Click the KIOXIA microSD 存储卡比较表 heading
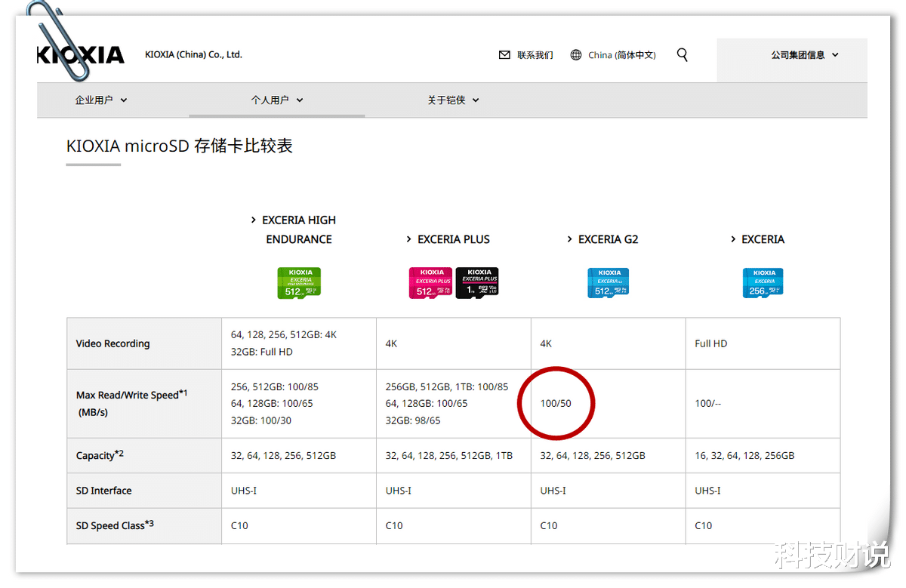 coord(180,146)
